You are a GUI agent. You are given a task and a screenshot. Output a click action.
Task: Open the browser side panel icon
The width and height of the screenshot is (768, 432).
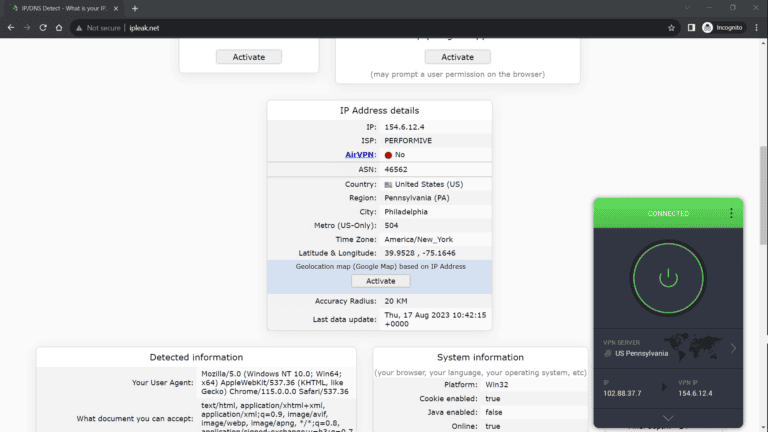[691, 27]
